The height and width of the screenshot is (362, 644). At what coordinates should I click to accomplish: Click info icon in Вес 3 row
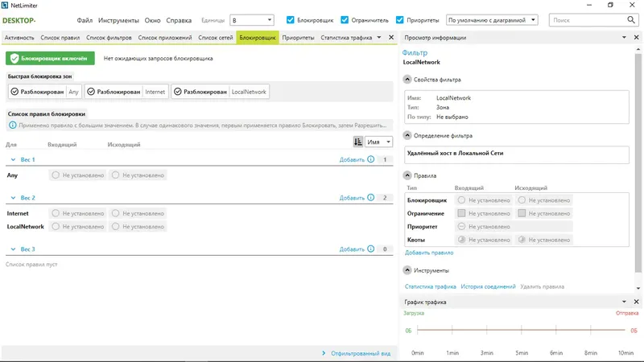pos(370,249)
